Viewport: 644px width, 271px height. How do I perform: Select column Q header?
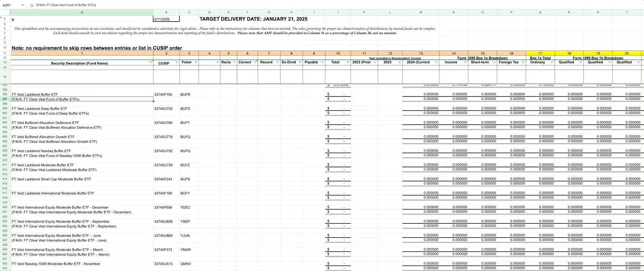pos(540,12)
